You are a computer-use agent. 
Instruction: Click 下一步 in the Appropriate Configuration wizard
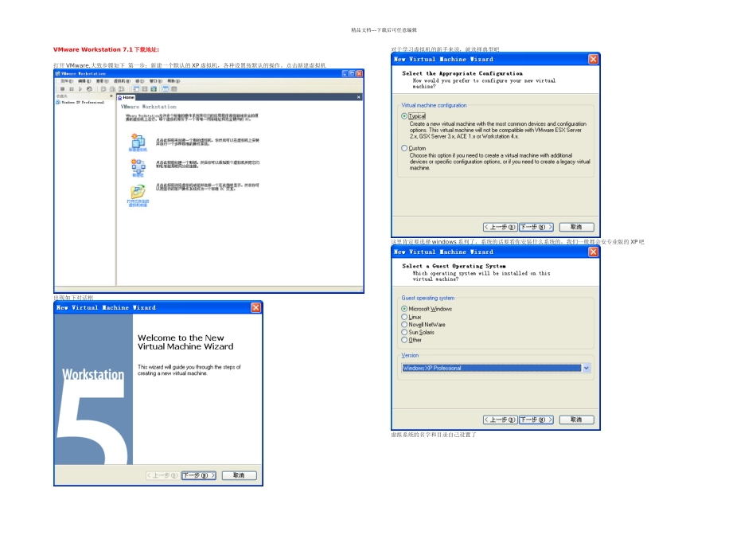tap(536, 227)
